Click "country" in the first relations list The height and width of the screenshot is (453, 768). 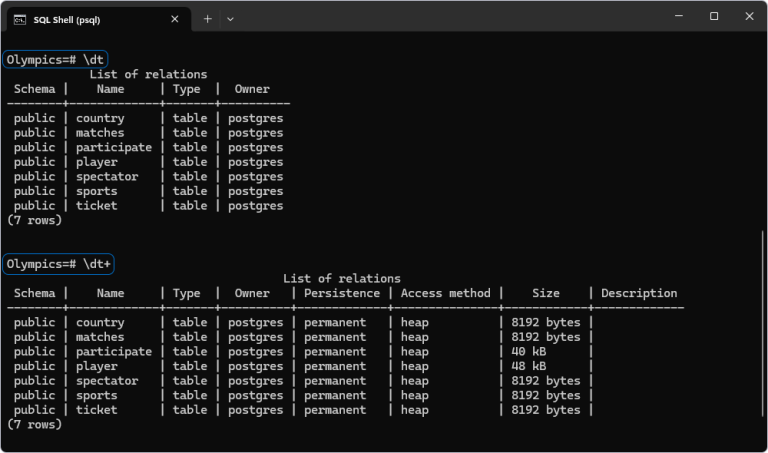click(x=100, y=118)
